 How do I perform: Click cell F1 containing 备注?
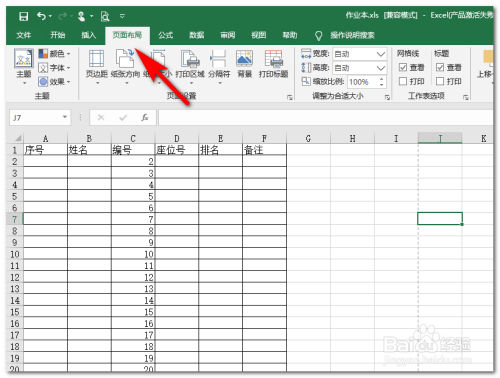(x=264, y=150)
